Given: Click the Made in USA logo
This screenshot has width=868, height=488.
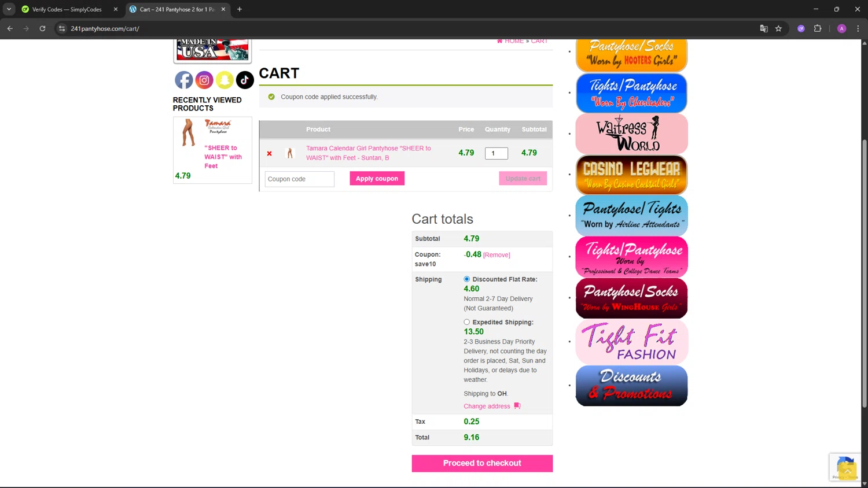Looking at the screenshot, I should tap(212, 50).
